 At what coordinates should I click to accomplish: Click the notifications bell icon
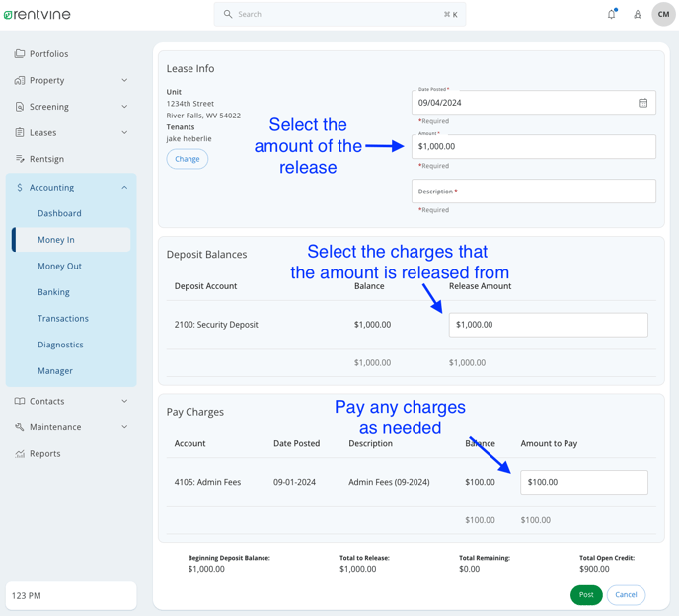(611, 15)
